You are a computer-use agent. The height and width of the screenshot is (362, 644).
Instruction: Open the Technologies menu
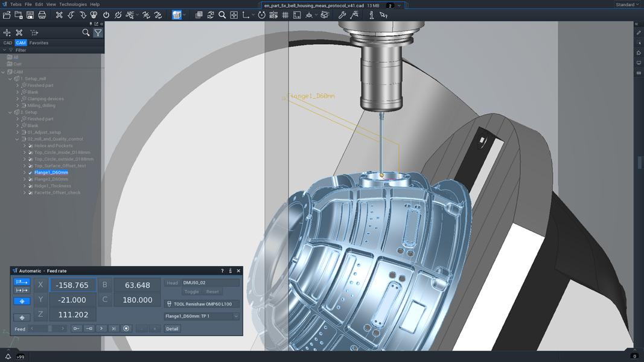click(72, 4)
